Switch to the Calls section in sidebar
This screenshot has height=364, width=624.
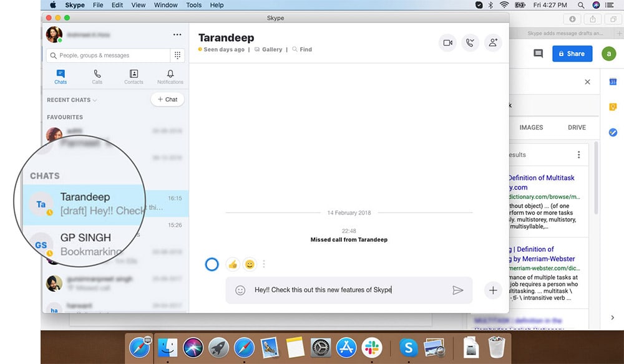97,76
